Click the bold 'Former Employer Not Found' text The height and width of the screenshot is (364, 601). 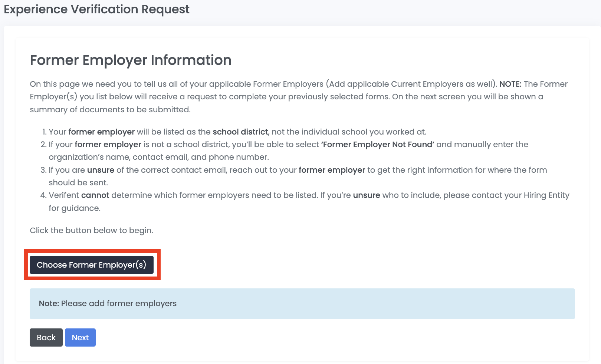pos(378,145)
